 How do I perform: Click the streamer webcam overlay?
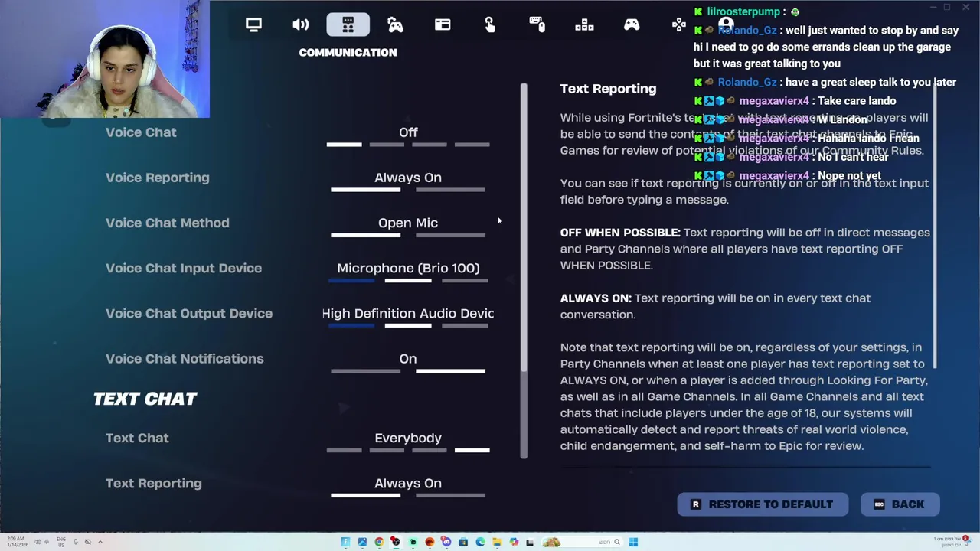point(105,59)
